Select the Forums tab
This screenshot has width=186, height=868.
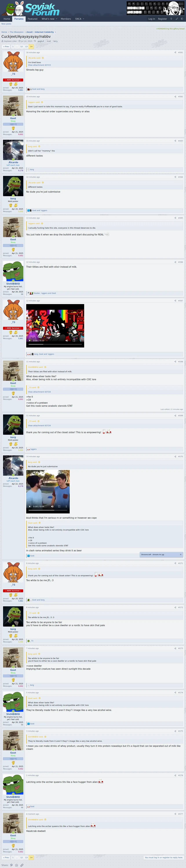point(19,19)
